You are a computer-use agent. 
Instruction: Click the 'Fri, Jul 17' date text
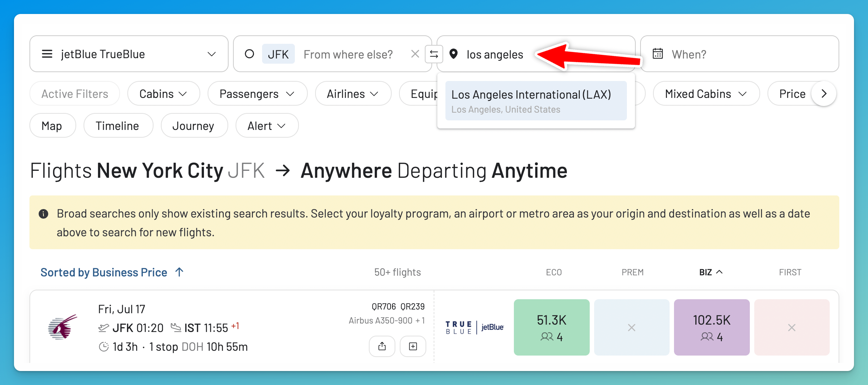[x=121, y=309]
